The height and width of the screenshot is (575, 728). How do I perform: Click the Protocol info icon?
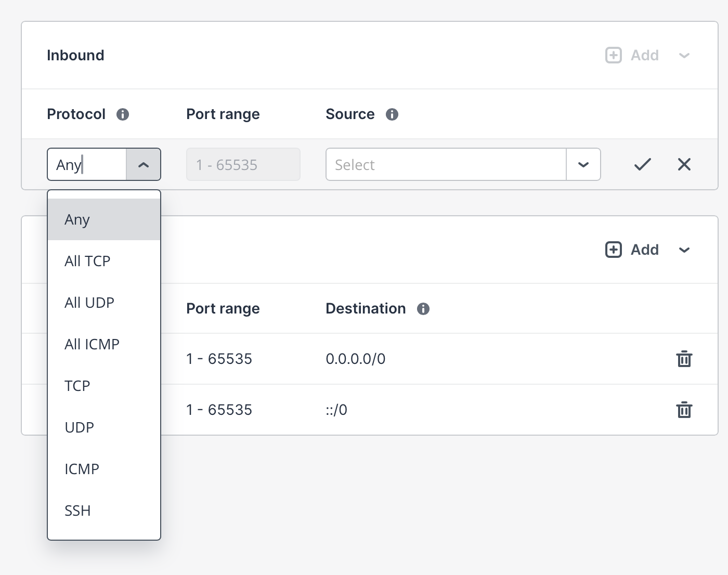123,114
